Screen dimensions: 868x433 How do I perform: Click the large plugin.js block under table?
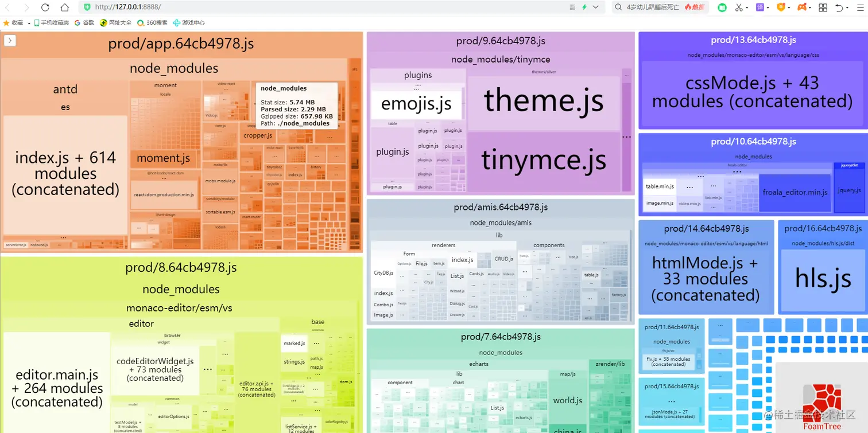point(393,152)
